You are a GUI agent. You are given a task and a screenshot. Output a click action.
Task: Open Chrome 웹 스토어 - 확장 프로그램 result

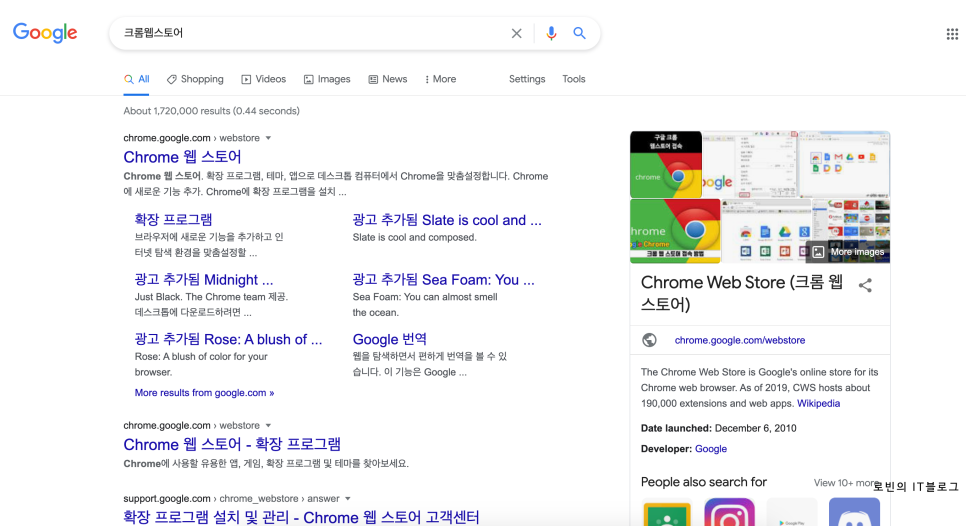232,444
